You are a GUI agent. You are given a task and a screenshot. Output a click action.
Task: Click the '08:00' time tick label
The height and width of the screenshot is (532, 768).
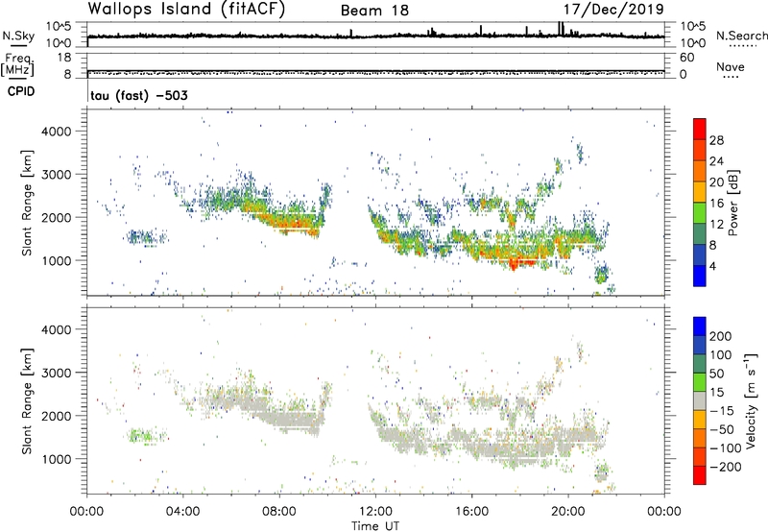(x=279, y=512)
